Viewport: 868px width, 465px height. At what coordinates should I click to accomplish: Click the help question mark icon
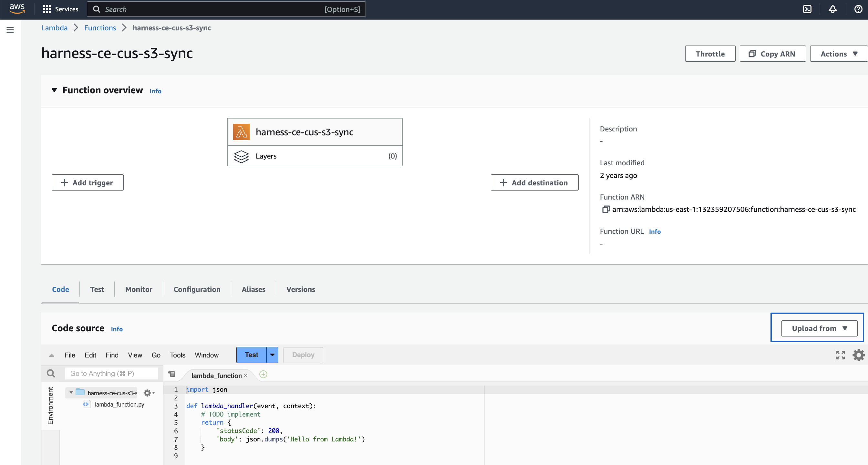pyautogui.click(x=858, y=9)
